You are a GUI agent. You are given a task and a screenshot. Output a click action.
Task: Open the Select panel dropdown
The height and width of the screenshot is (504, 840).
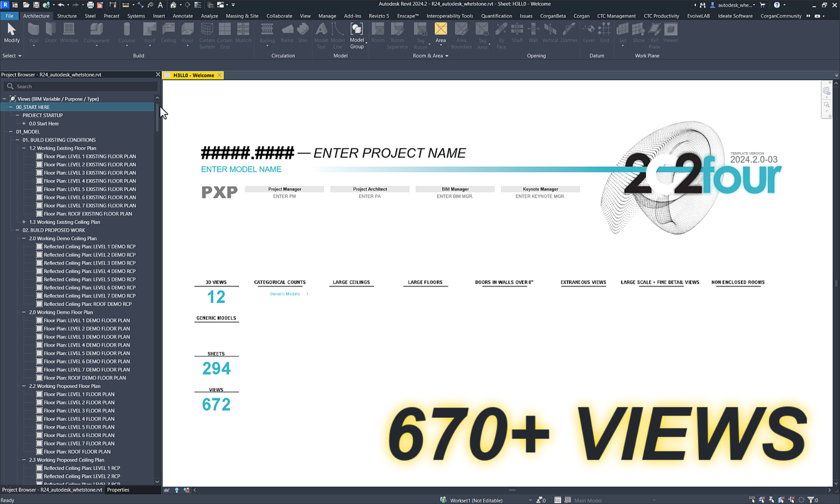tap(12, 56)
